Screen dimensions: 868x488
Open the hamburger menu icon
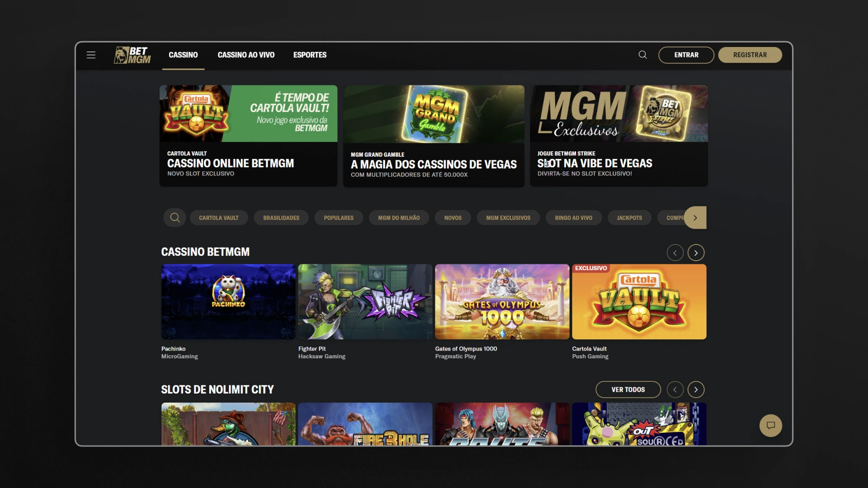point(91,55)
